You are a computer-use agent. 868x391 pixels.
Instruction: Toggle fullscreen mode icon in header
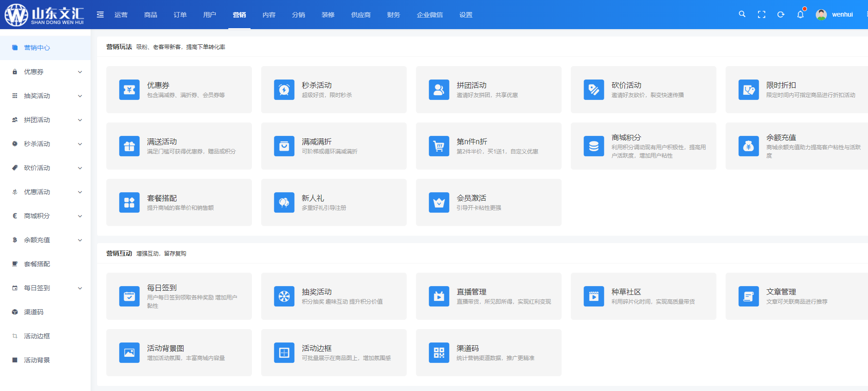(762, 14)
